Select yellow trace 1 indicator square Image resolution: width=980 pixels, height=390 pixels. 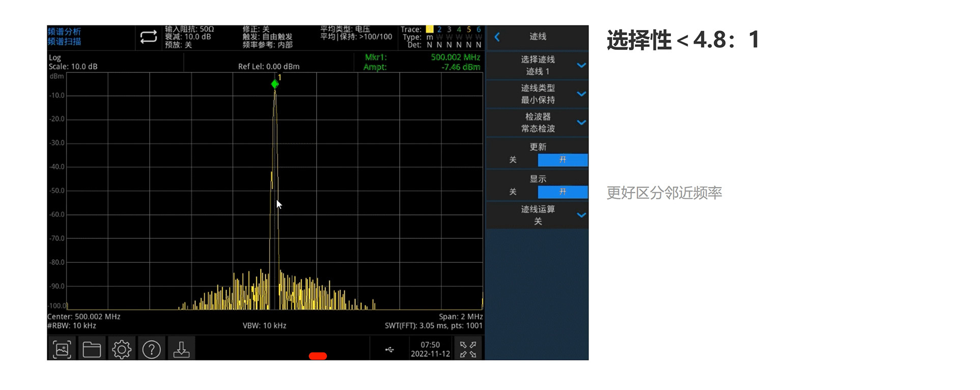pos(430,30)
